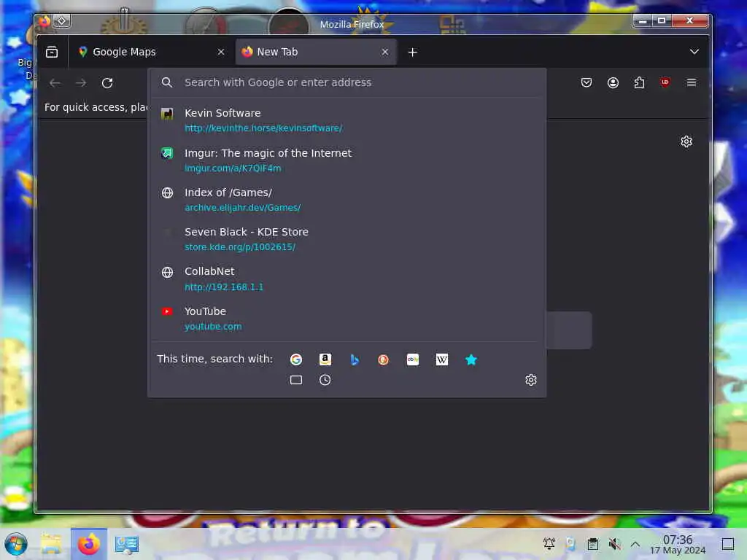Click Firefox in the taskbar
Viewport: 747px width, 560px height.
coord(89,544)
